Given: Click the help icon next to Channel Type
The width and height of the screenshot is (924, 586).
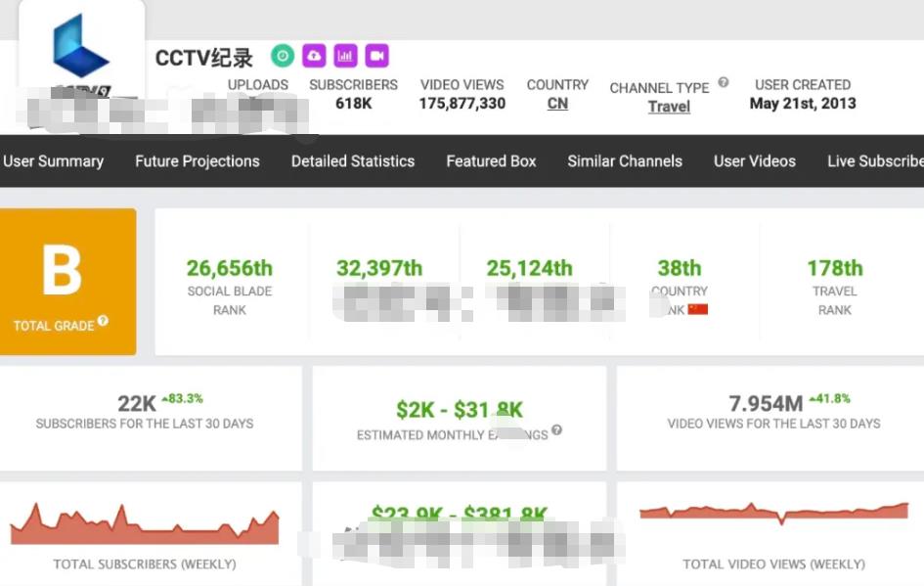Looking at the screenshot, I should (724, 83).
